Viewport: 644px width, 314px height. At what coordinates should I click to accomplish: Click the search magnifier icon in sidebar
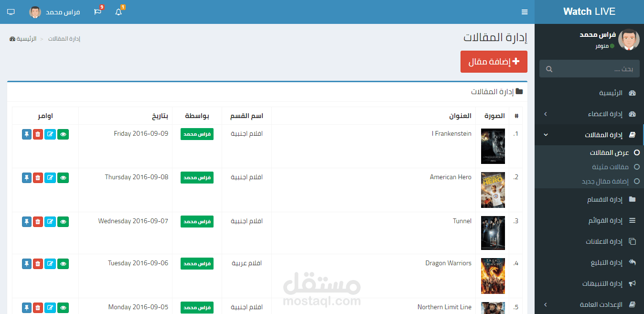click(549, 69)
